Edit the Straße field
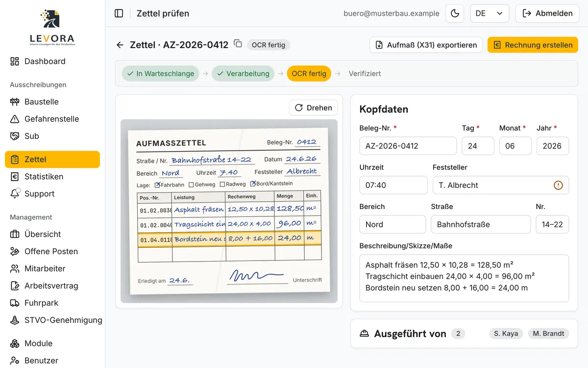Viewport: 588px width, 368px height. (x=481, y=225)
